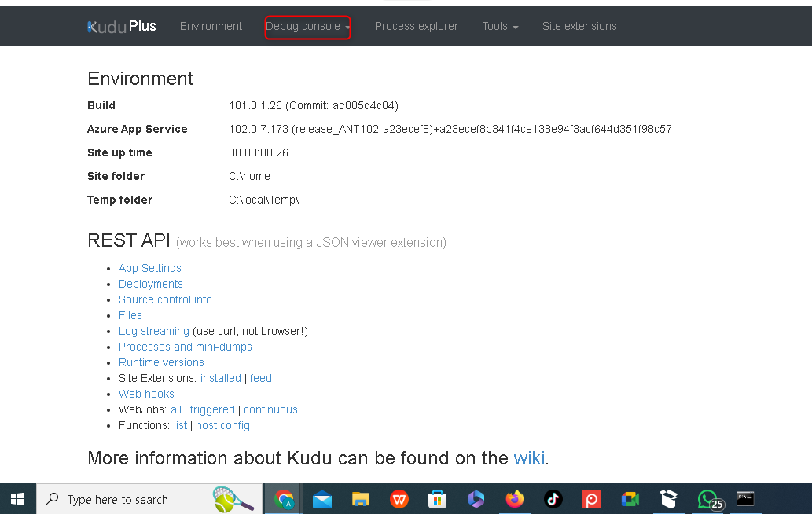Open the Kudu wiki link
The width and height of the screenshot is (812, 514).
point(529,458)
